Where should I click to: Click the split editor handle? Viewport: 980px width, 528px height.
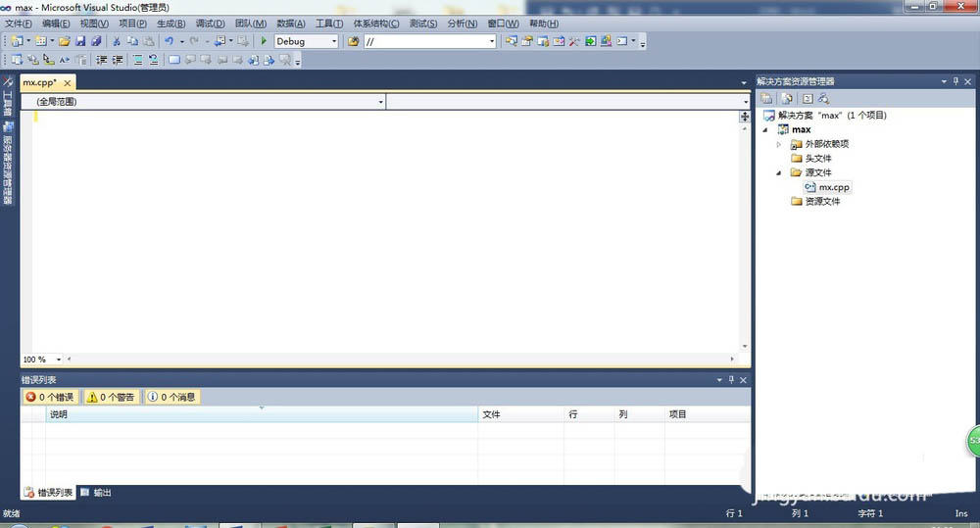coord(745,117)
